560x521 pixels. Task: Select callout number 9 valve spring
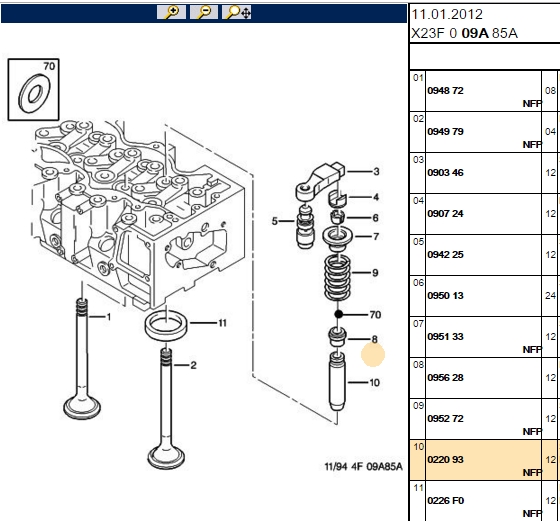375,273
